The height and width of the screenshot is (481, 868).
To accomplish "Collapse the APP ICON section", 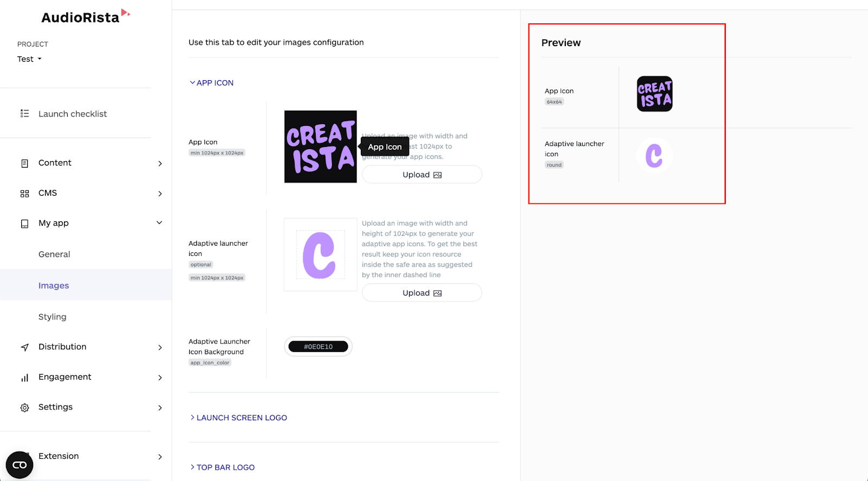I will click(x=212, y=83).
